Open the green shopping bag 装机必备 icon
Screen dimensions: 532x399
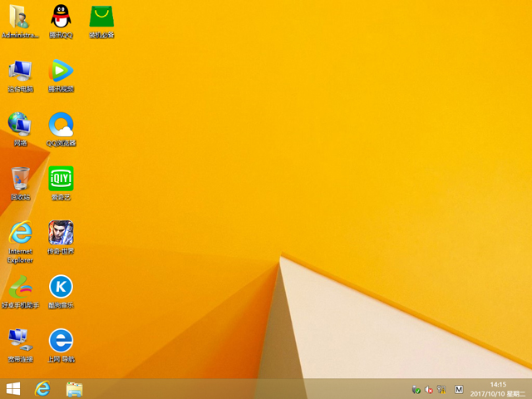[101, 17]
